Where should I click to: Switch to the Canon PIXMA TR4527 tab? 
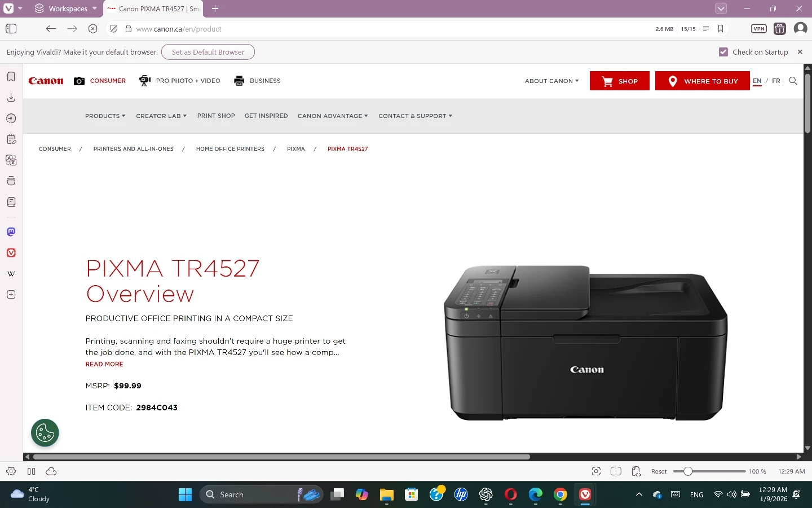[153, 8]
